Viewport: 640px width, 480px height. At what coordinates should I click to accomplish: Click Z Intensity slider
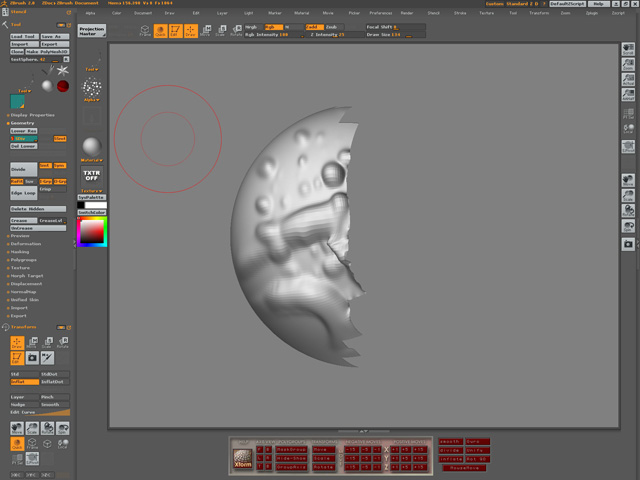tap(337, 35)
